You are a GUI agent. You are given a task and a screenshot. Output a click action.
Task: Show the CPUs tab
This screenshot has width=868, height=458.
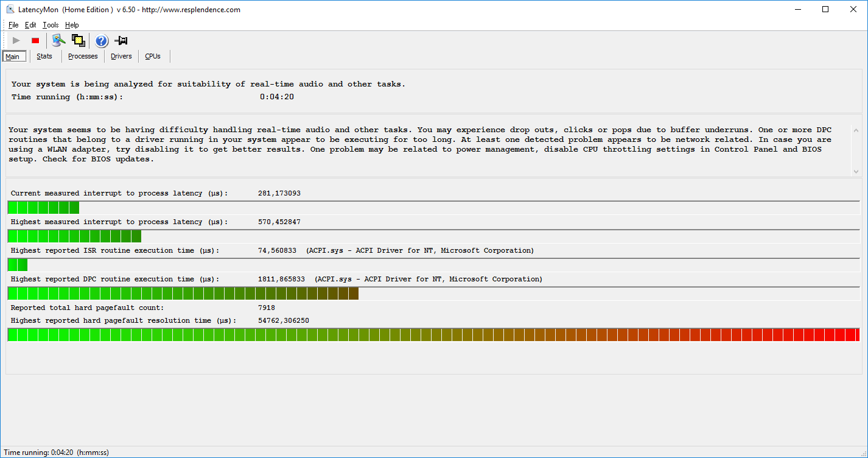[x=153, y=56]
